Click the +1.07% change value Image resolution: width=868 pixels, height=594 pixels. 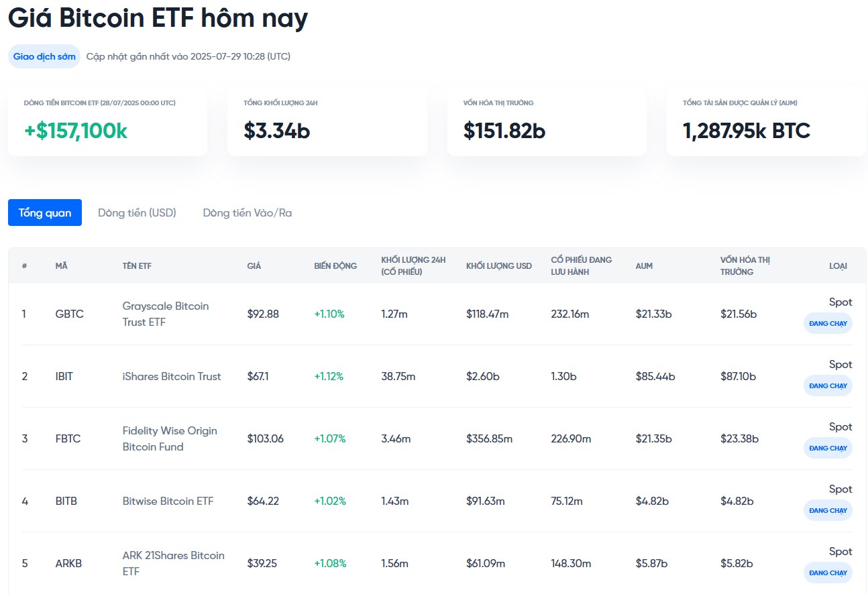click(330, 438)
